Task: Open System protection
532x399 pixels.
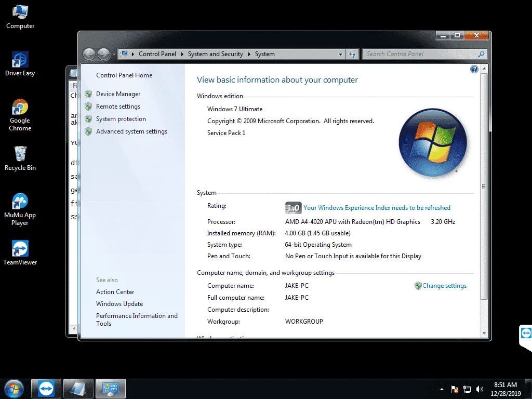Action: coord(121,119)
